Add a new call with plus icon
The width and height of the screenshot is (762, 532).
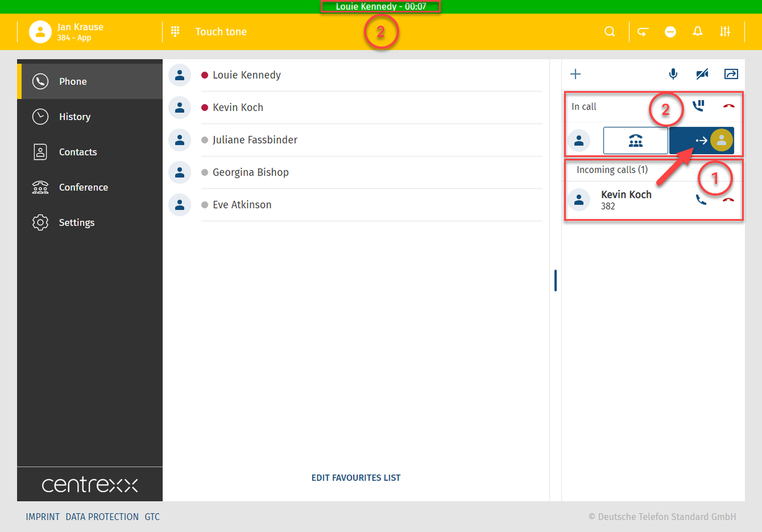(575, 74)
